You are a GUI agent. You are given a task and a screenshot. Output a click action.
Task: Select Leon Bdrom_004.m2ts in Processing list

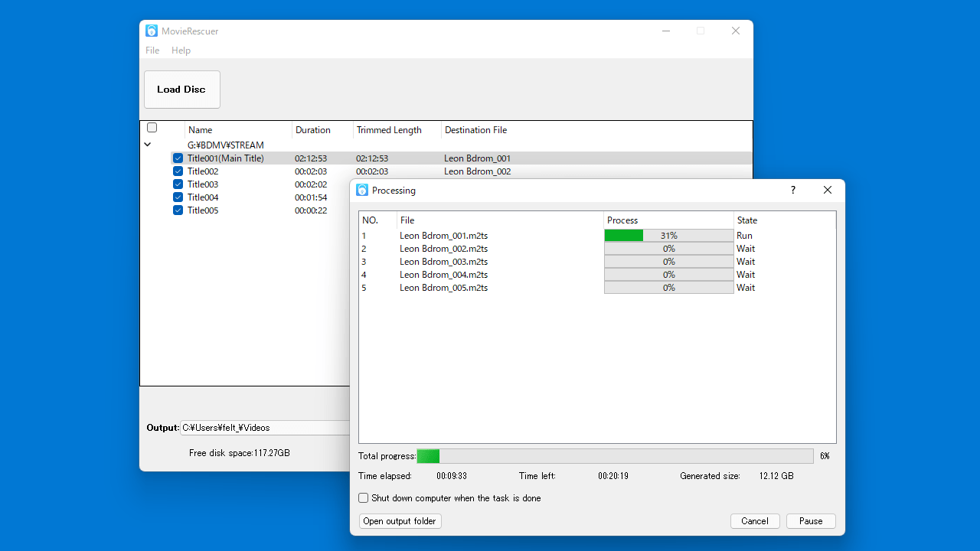(x=443, y=275)
